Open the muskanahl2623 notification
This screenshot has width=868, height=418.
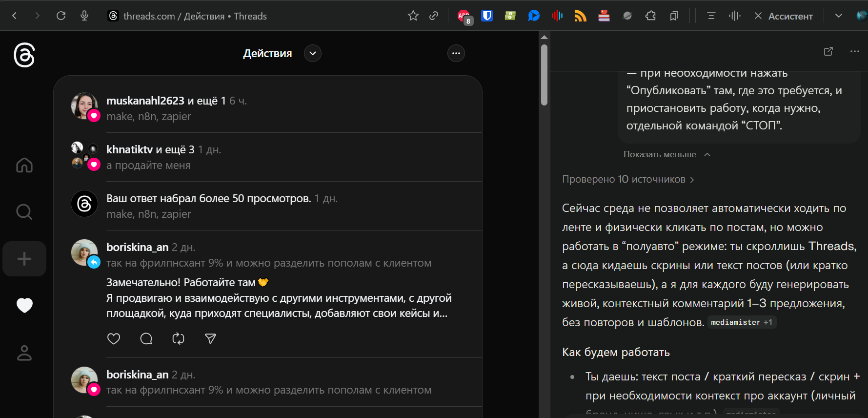(267, 108)
